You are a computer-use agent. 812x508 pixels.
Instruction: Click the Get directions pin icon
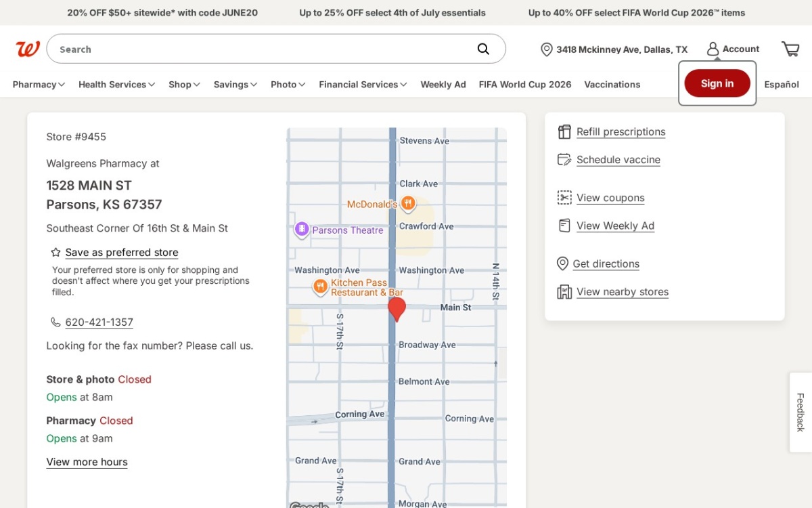(562, 263)
